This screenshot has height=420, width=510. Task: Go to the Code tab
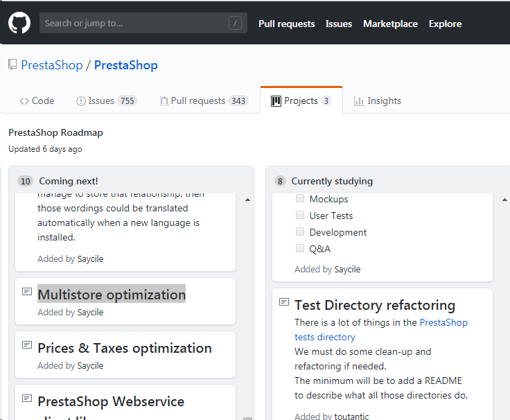pyautogui.click(x=37, y=100)
